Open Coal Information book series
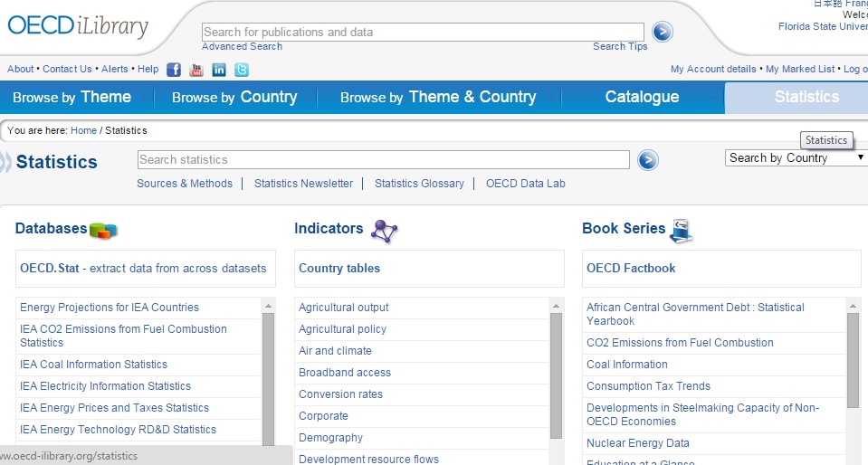Viewport: 868px width, 465px height. click(626, 365)
